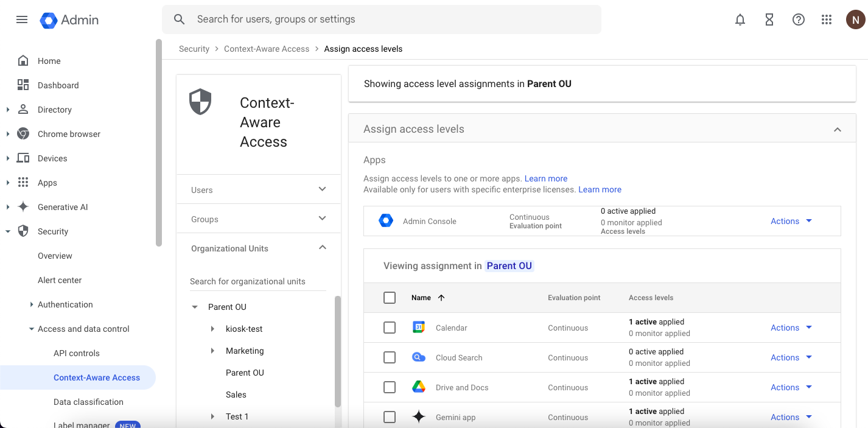Image resolution: width=868 pixels, height=428 pixels.
Task: Click the Google Admin logo
Action: point(69,19)
